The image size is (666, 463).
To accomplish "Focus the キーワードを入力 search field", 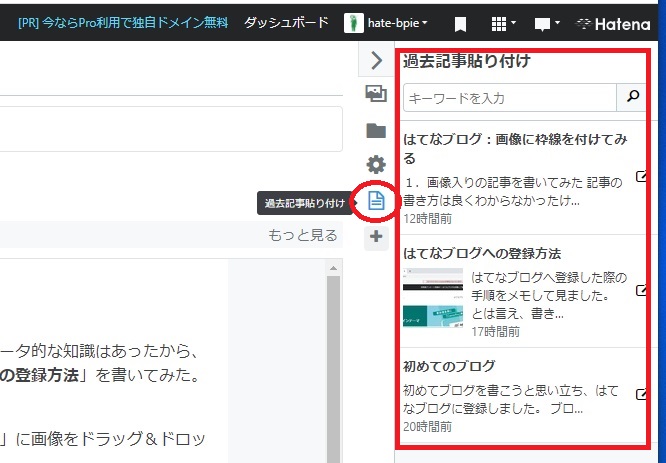I will [510, 98].
